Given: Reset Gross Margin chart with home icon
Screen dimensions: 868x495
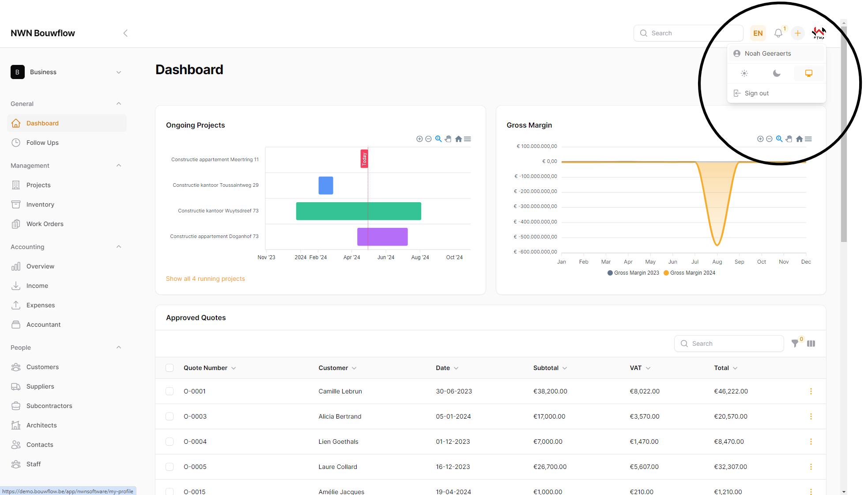Looking at the screenshot, I should tap(799, 139).
